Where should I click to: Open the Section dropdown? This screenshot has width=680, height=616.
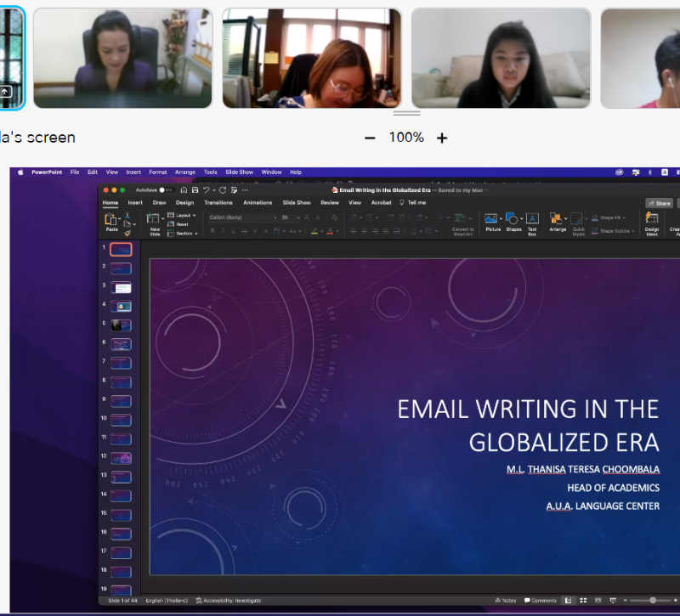pos(183,233)
